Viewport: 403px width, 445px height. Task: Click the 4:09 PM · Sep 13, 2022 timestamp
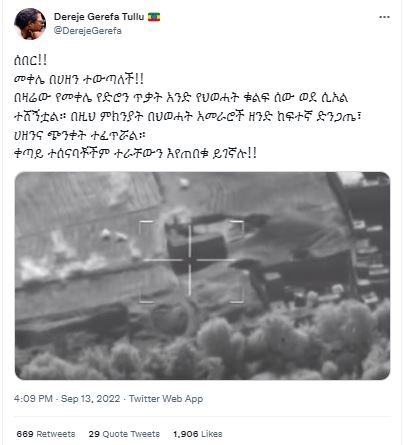pos(67,399)
